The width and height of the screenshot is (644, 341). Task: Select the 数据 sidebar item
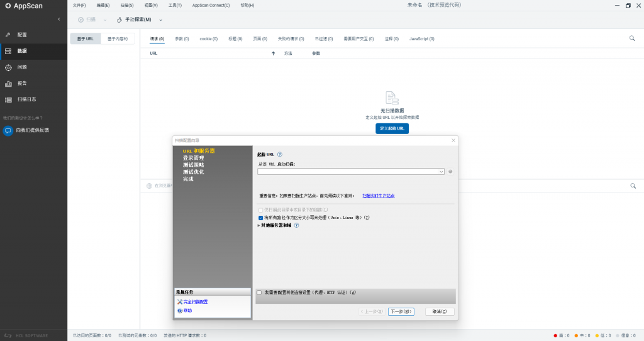(x=33, y=51)
